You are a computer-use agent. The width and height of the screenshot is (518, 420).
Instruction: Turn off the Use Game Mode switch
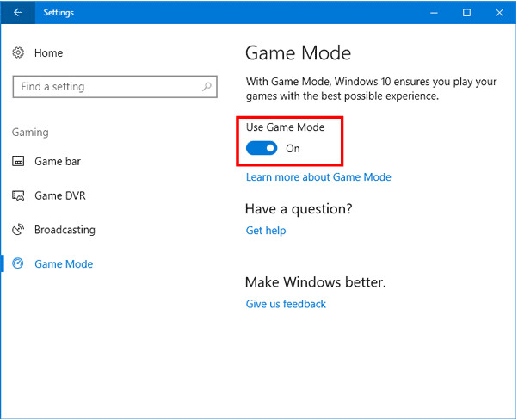pyautogui.click(x=261, y=148)
